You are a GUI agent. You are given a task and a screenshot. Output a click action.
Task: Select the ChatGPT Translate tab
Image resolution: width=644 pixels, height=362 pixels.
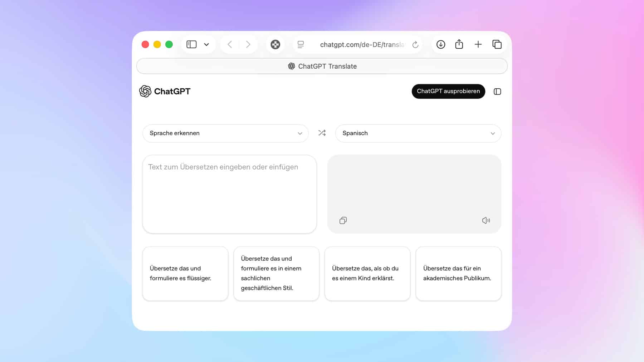click(x=322, y=66)
